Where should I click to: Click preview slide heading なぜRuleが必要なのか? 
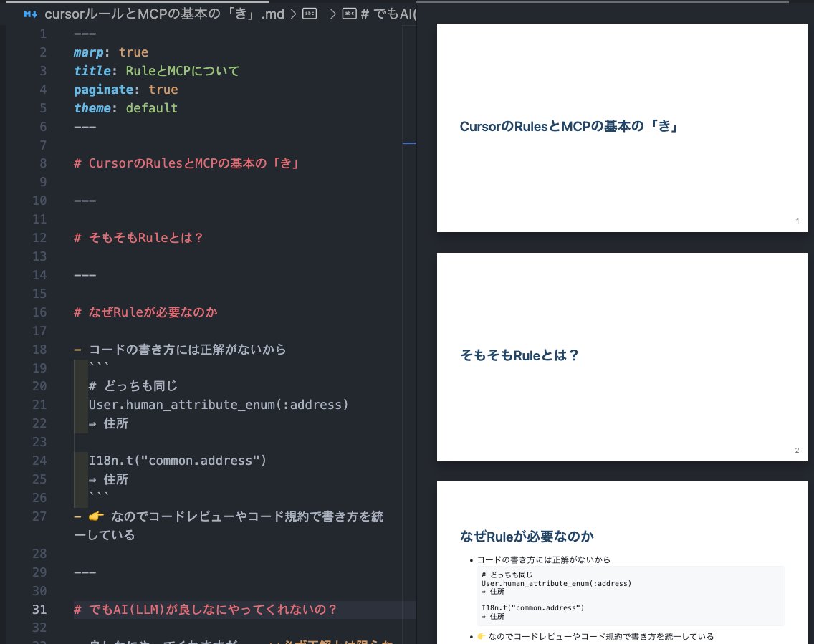click(527, 536)
